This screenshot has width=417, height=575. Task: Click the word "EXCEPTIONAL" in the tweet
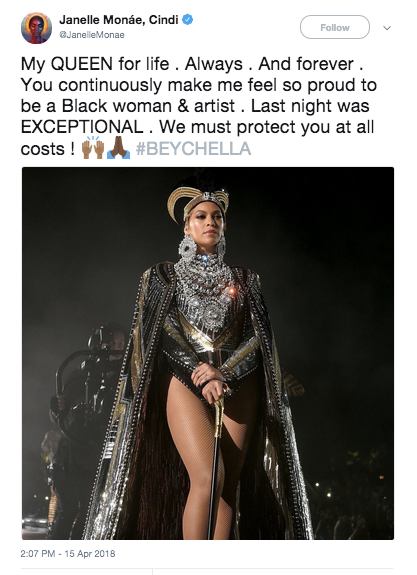coord(82,127)
